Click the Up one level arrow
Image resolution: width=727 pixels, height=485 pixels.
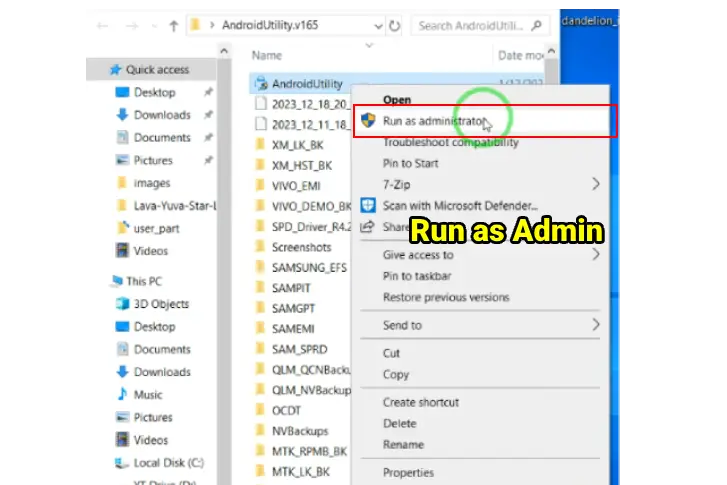[174, 26]
